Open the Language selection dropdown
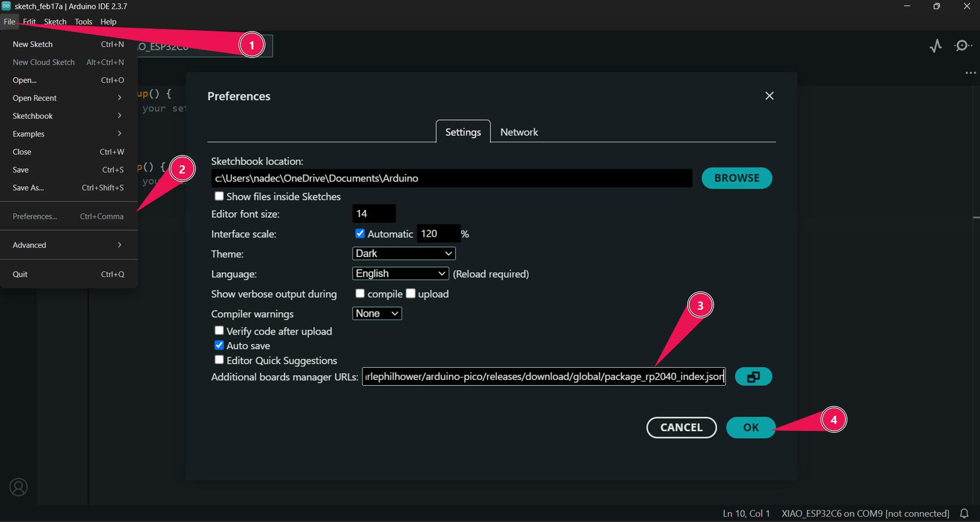Screen dimensions: 980x522 (x=400, y=273)
